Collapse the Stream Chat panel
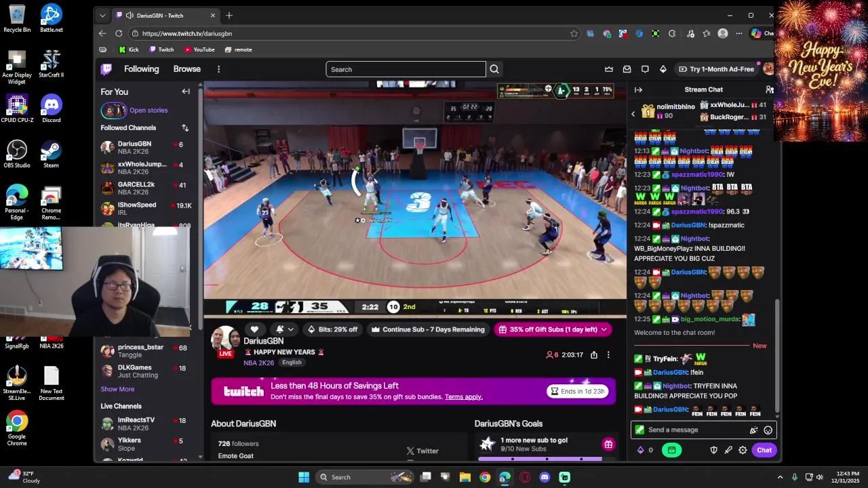 click(638, 89)
